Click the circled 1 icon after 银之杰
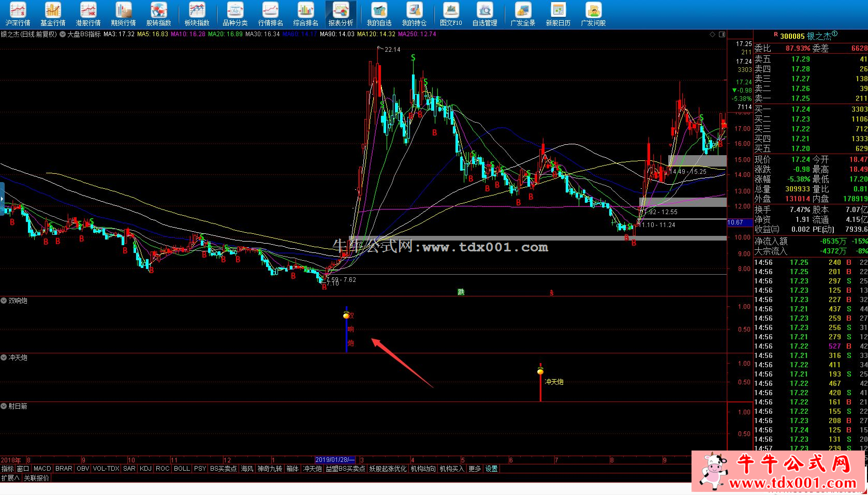 pyautogui.click(x=834, y=34)
